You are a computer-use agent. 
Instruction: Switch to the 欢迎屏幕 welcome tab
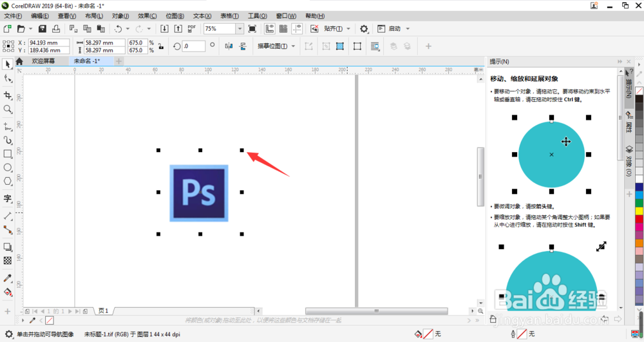point(43,61)
